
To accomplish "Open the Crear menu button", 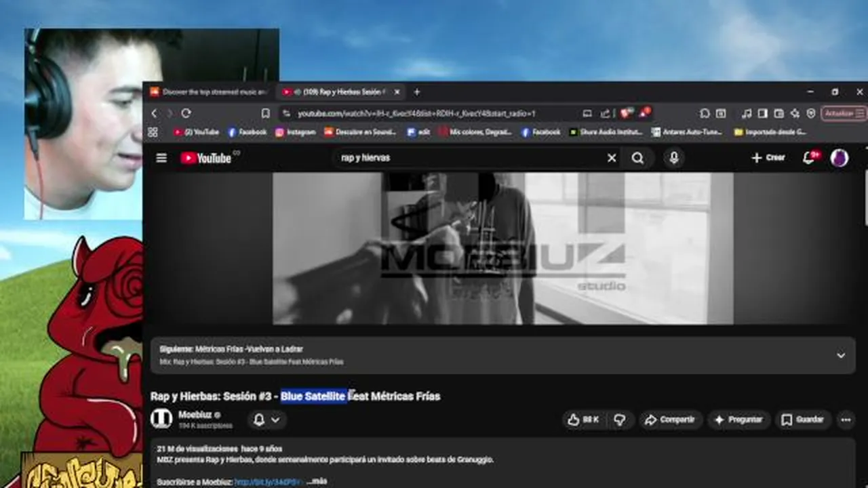I will click(x=768, y=158).
